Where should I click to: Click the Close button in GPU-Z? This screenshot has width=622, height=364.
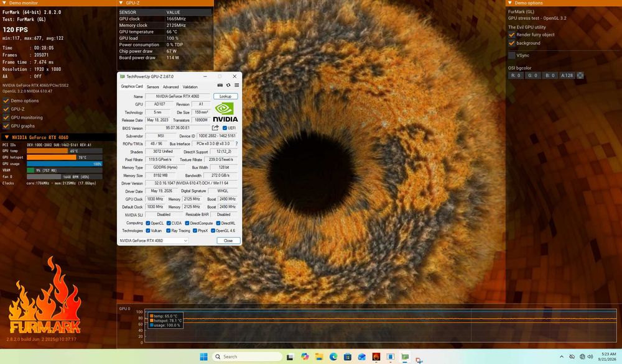[228, 240]
